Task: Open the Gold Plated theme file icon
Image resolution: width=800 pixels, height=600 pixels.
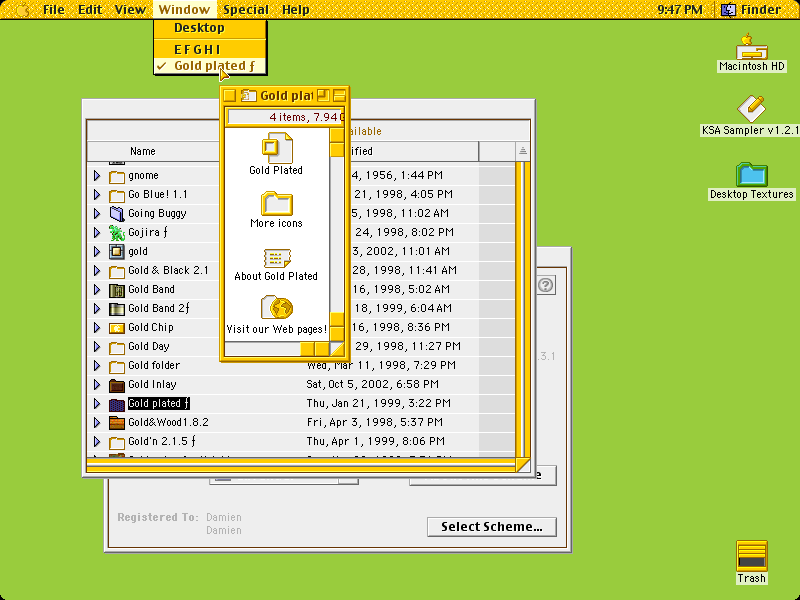Action: (277, 148)
